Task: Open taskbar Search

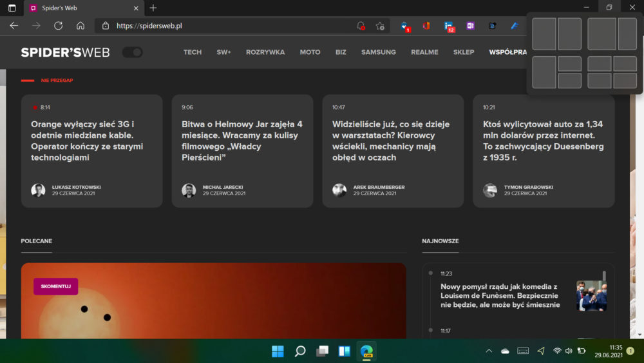Action: pos(300,351)
